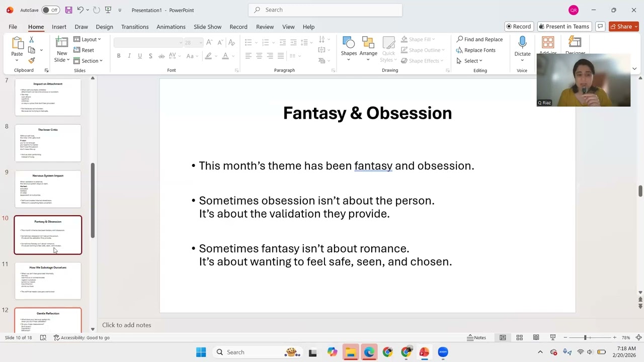Show hidden tray icons chevron

pyautogui.click(x=540, y=352)
